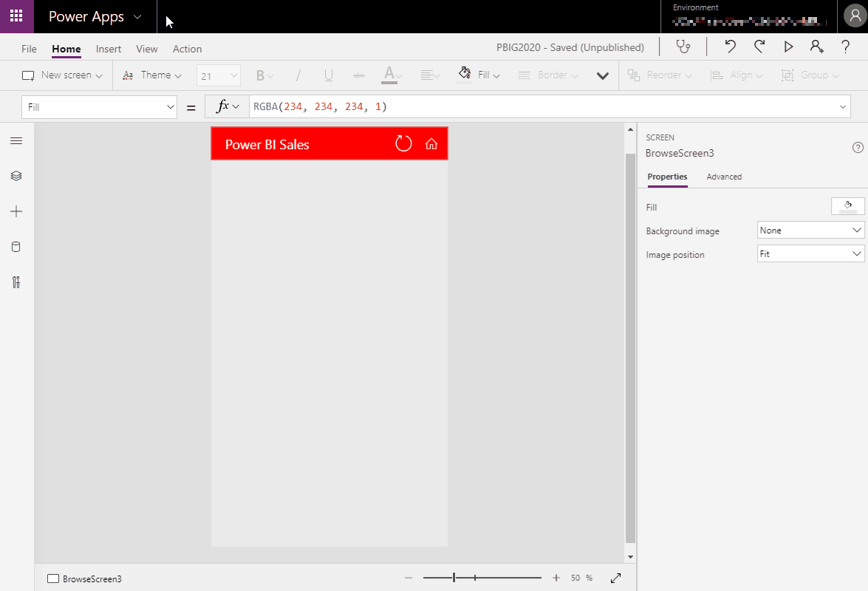
Task: Select the Power BI Sales title label
Action: click(267, 145)
